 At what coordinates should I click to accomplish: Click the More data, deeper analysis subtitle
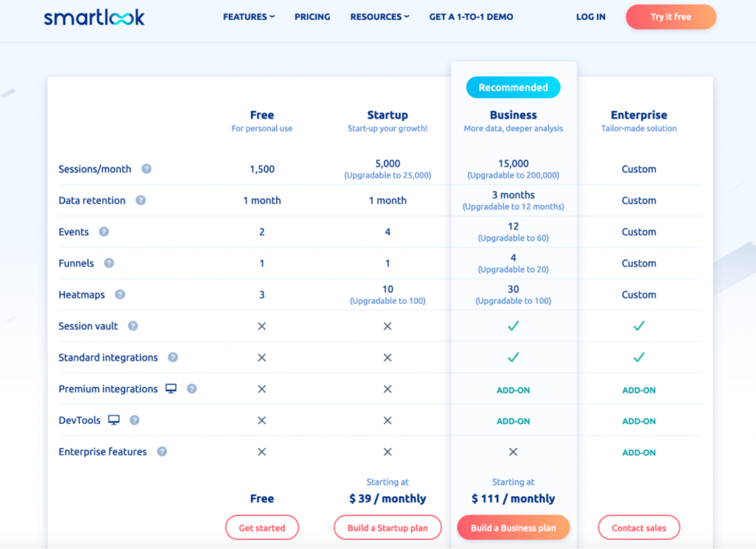[x=513, y=128]
